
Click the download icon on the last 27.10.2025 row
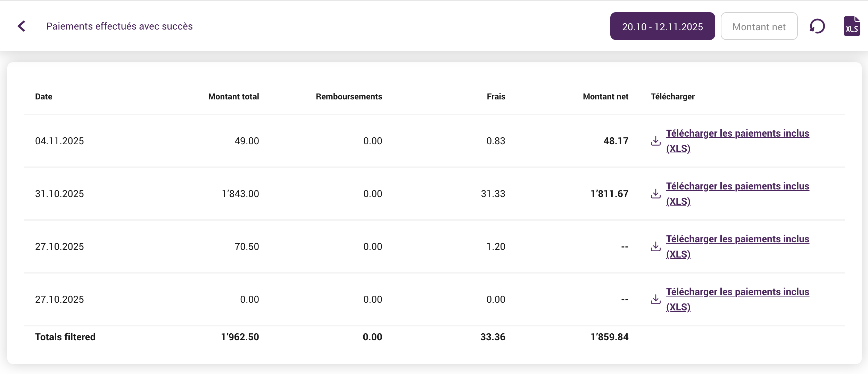click(x=656, y=299)
